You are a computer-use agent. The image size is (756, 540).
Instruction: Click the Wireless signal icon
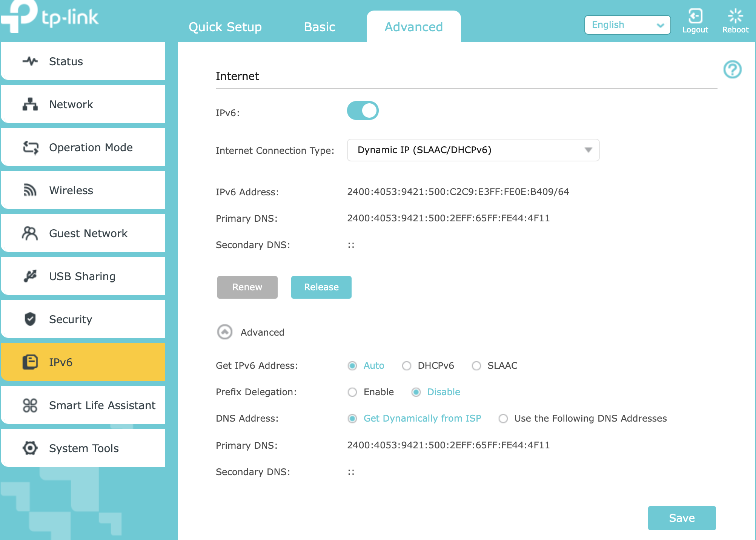(x=30, y=190)
